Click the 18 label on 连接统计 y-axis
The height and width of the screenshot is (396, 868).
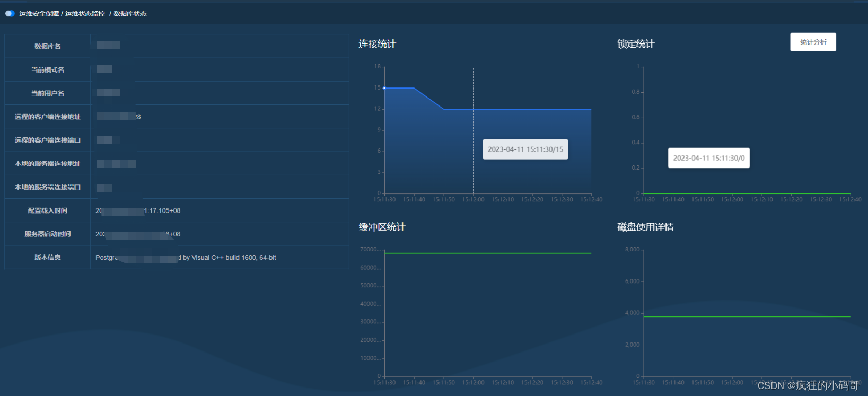coord(378,67)
